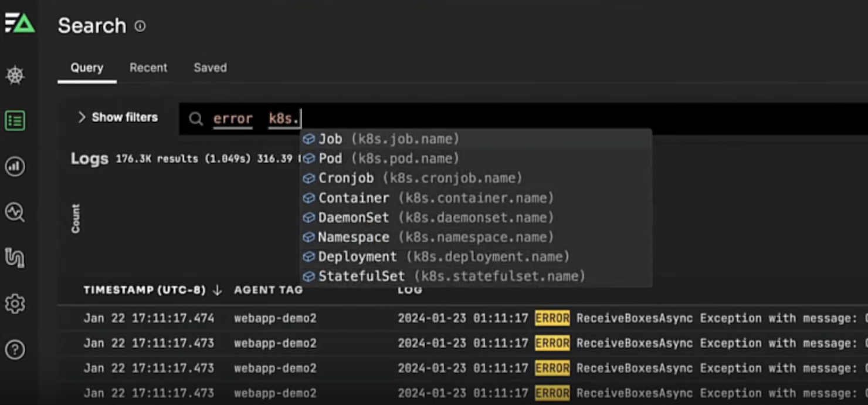Viewport: 868px width, 405px height.
Task: Switch to the Saved tab
Action: click(x=210, y=67)
